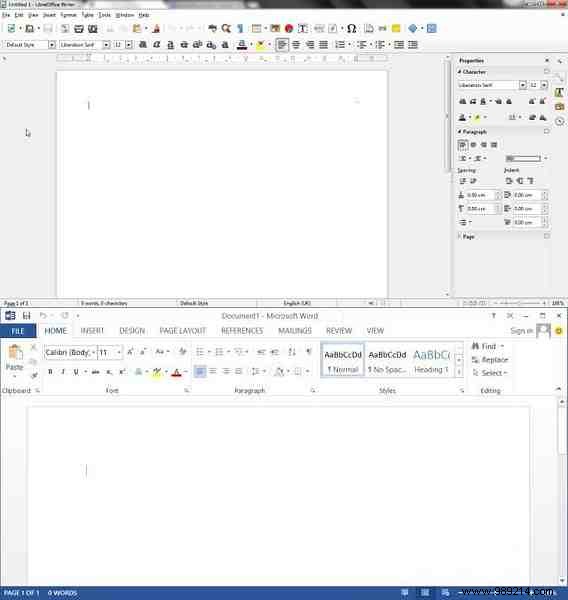Open the REFERENCES tab in Word
The height and width of the screenshot is (600, 568).
click(x=242, y=331)
